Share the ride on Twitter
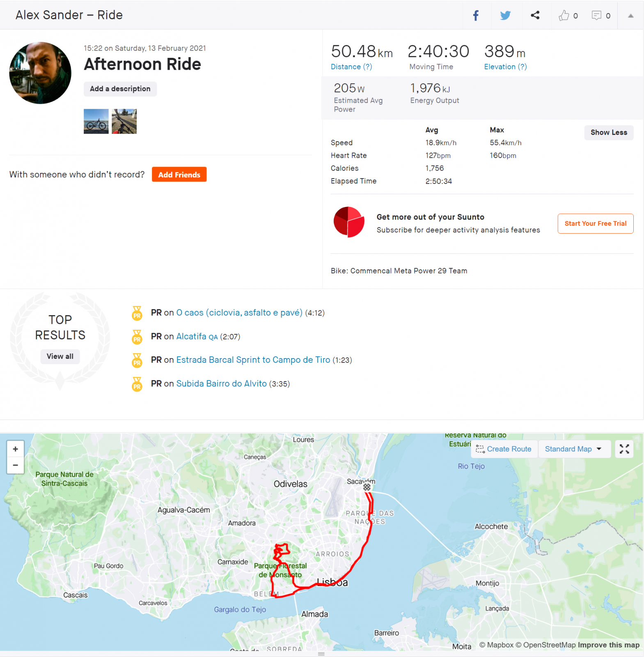 tap(505, 16)
